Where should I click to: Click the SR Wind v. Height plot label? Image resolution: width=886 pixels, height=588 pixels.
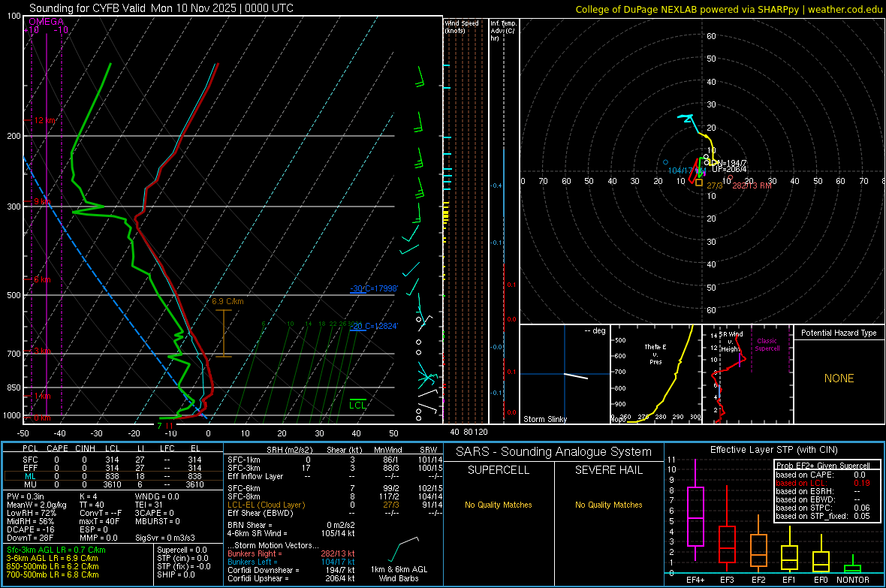(x=731, y=342)
